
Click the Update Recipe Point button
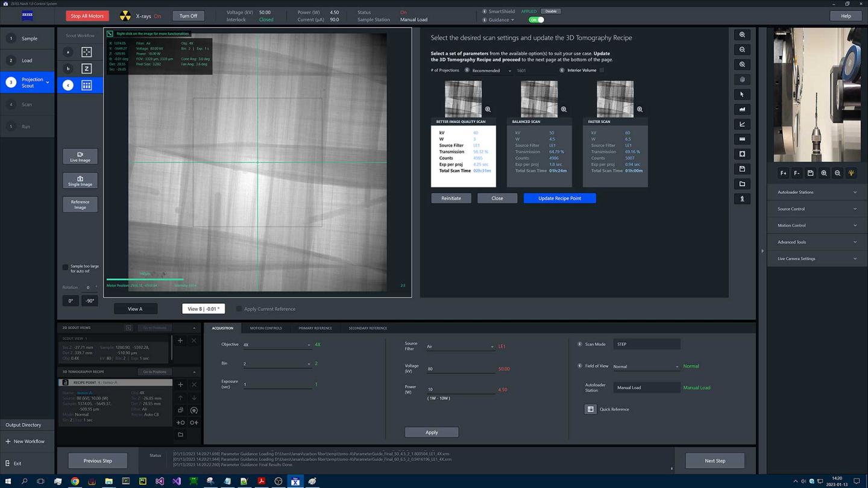559,198
